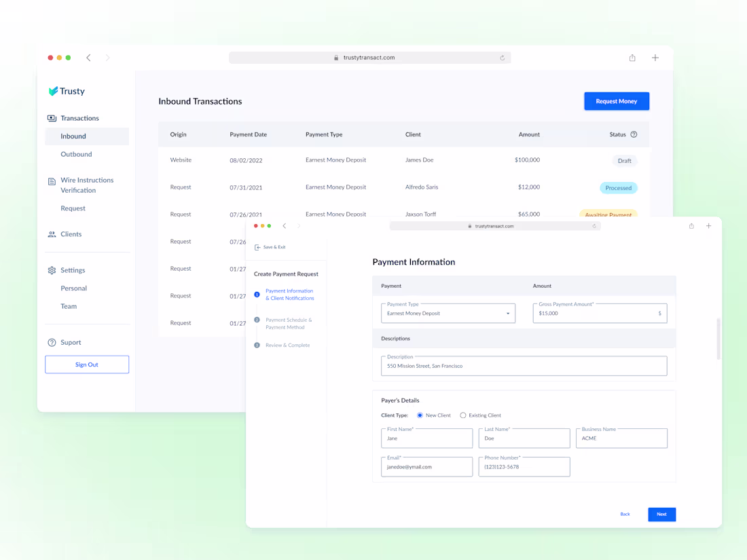Click the Clients people icon
This screenshot has width=747, height=560.
click(x=52, y=234)
